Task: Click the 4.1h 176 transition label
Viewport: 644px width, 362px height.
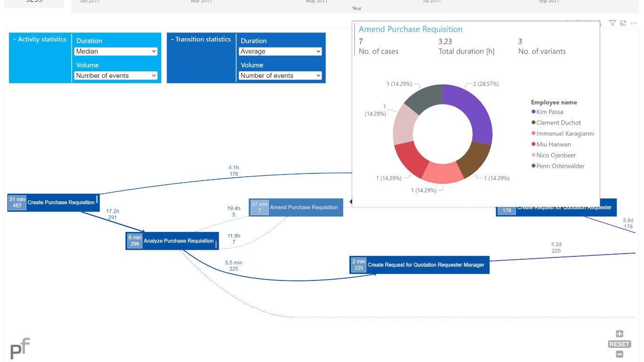Action: coord(234,171)
